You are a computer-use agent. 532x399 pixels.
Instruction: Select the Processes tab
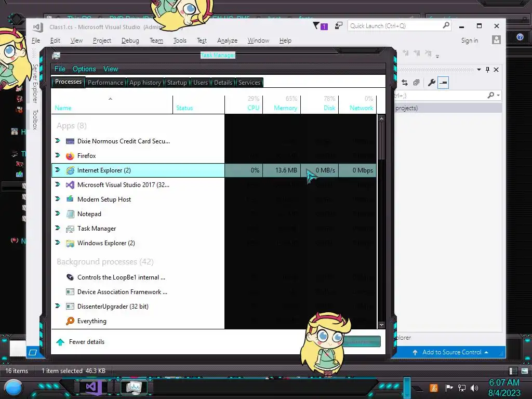[x=68, y=82]
